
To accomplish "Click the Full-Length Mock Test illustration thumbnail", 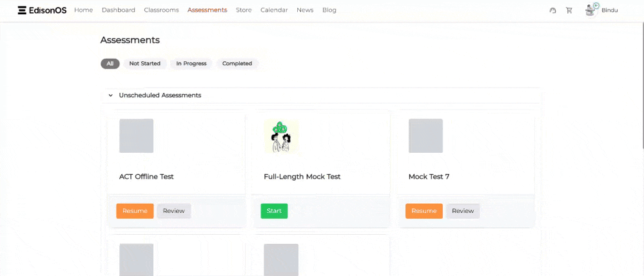I will click(x=281, y=136).
